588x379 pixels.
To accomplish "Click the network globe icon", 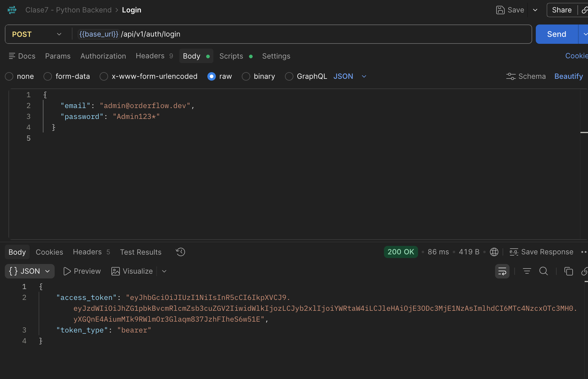I will pos(494,252).
